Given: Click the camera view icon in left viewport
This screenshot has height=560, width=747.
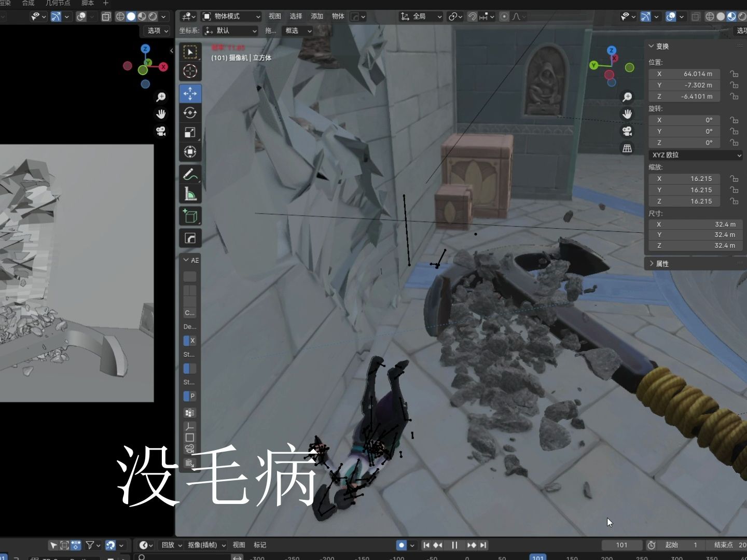Looking at the screenshot, I should (161, 131).
